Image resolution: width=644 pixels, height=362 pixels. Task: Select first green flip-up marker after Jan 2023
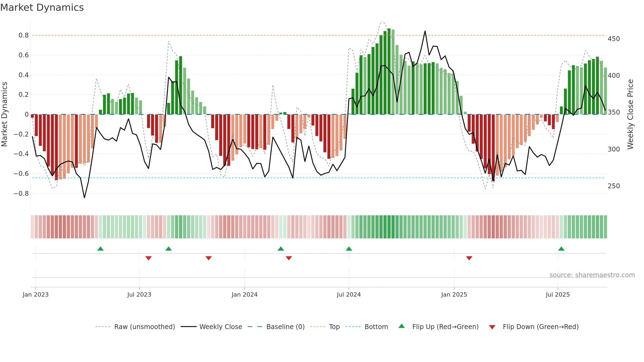pos(100,249)
